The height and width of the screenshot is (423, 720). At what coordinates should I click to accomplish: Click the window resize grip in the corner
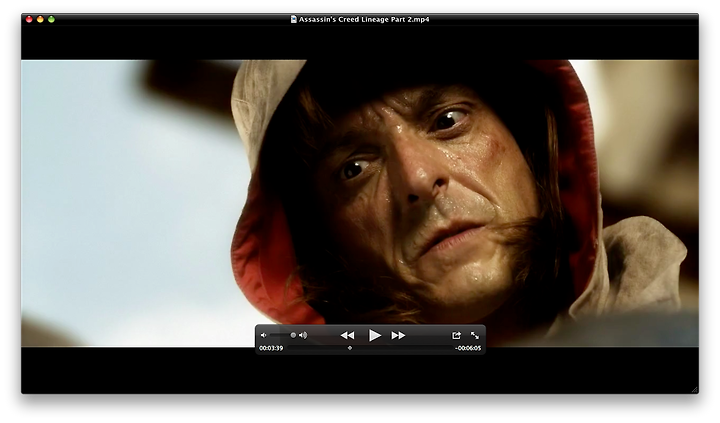tap(694, 389)
